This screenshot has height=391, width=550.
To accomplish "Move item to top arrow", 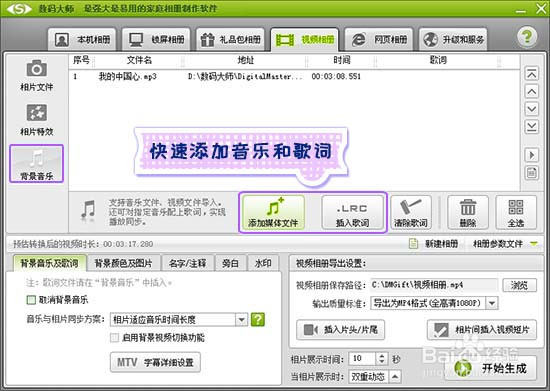I will 532,74.
